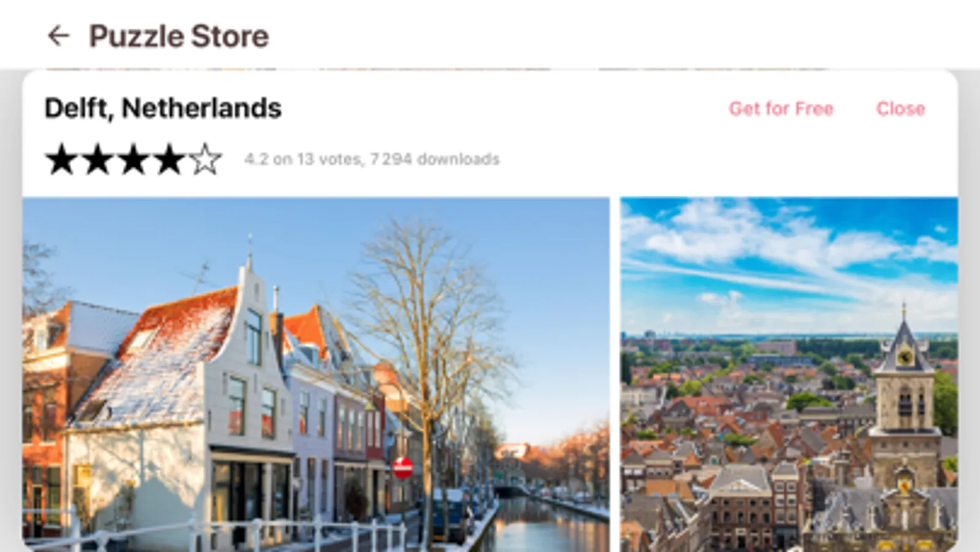The height and width of the screenshot is (552, 980).
Task: Go back using the arrow icon
Action: [x=58, y=36]
